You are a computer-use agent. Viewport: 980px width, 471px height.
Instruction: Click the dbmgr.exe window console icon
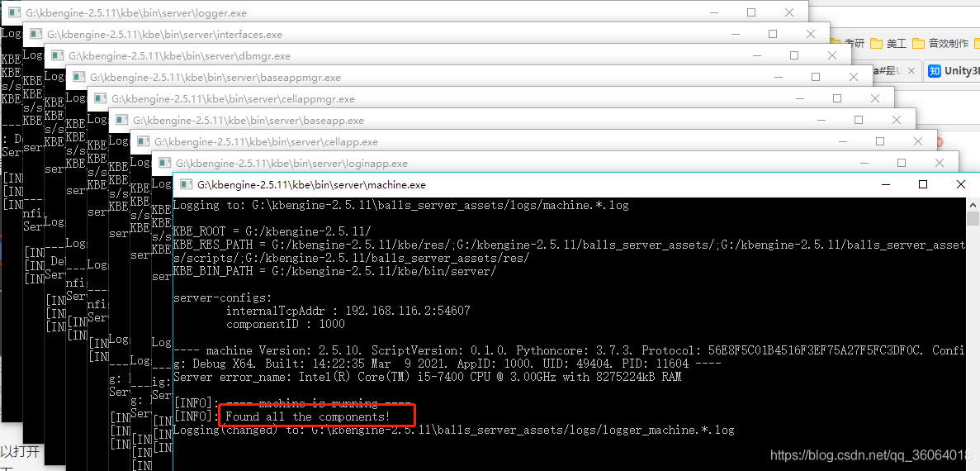click(58, 55)
